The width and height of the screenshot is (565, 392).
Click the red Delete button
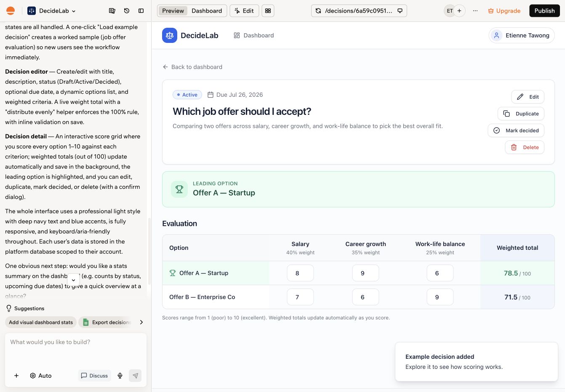(x=525, y=147)
